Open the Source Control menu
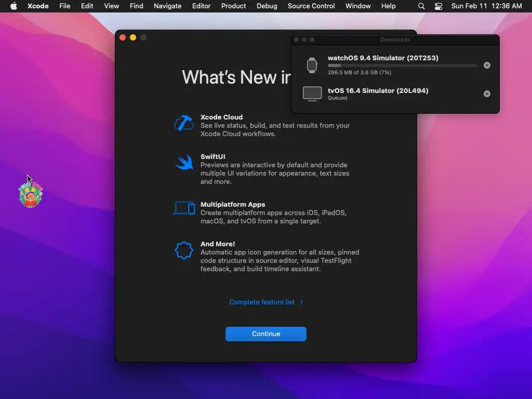This screenshot has height=399, width=532. coord(311,6)
